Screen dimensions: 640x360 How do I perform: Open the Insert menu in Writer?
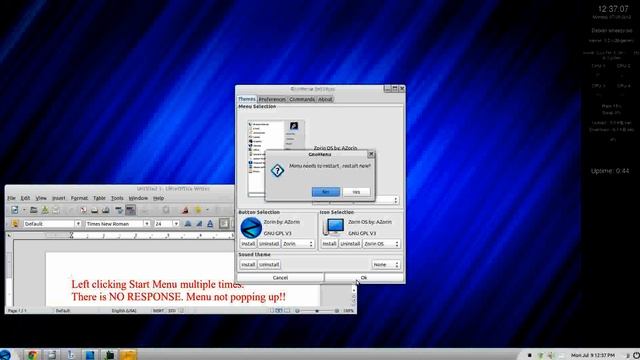coord(58,198)
